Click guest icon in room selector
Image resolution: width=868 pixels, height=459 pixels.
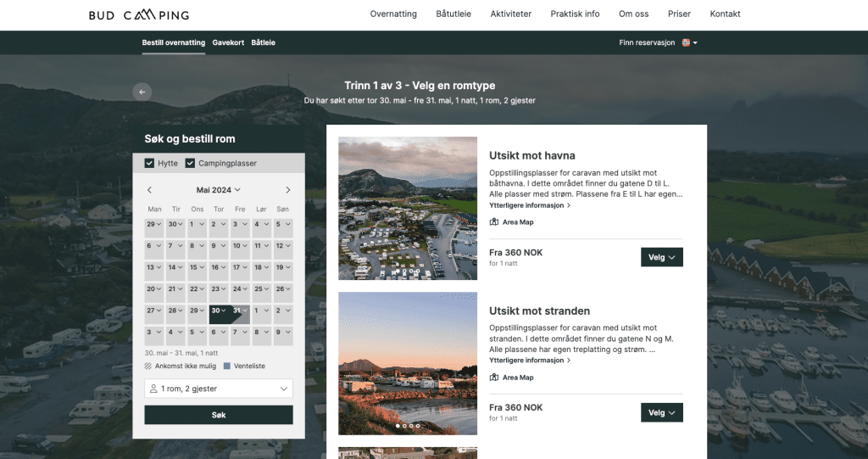pos(153,389)
